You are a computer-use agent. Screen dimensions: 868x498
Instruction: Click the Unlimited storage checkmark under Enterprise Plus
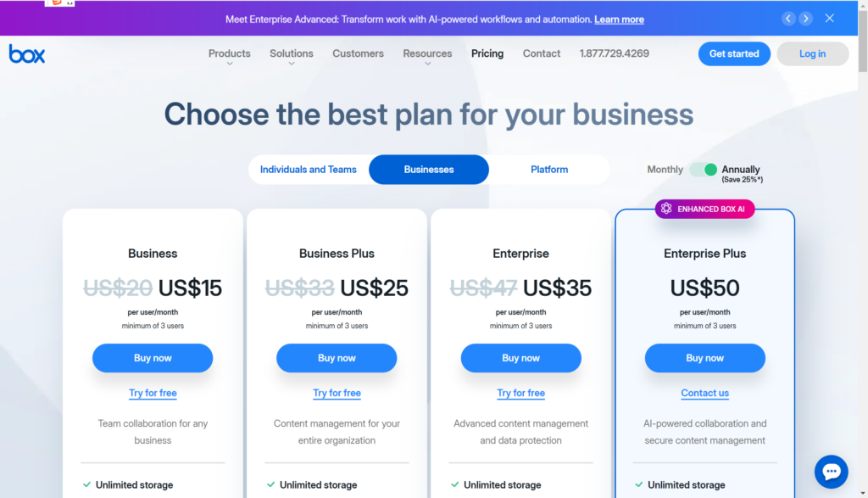[639, 485]
